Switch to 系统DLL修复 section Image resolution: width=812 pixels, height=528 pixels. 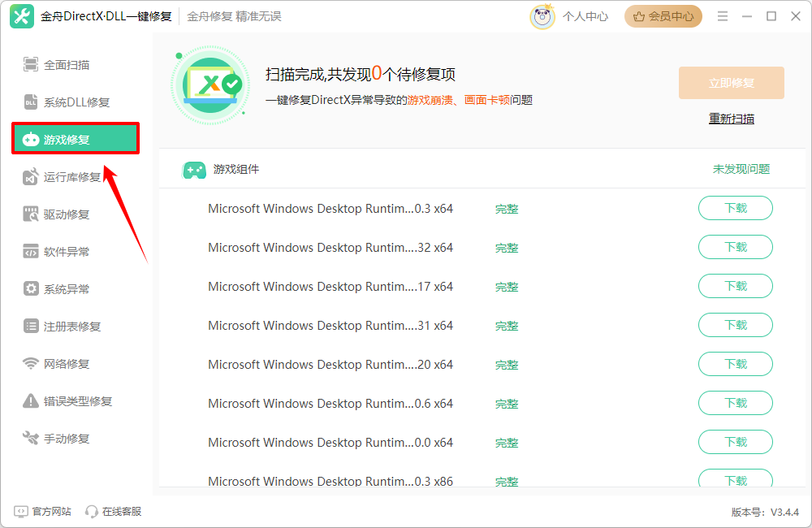76,102
